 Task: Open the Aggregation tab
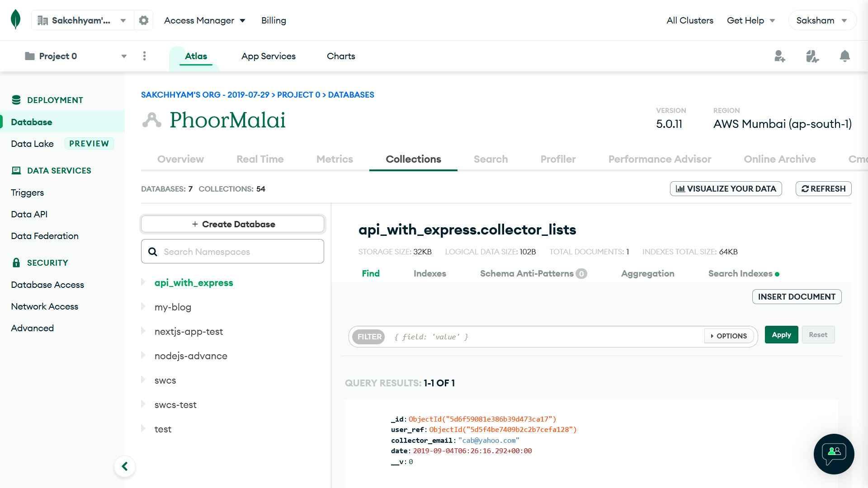click(x=647, y=273)
